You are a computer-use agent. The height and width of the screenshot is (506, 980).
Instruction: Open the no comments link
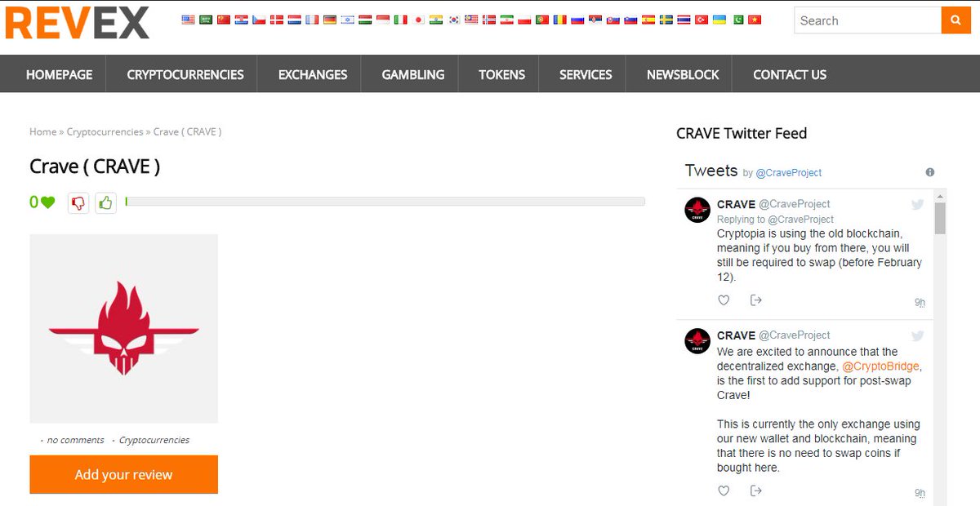(x=75, y=440)
